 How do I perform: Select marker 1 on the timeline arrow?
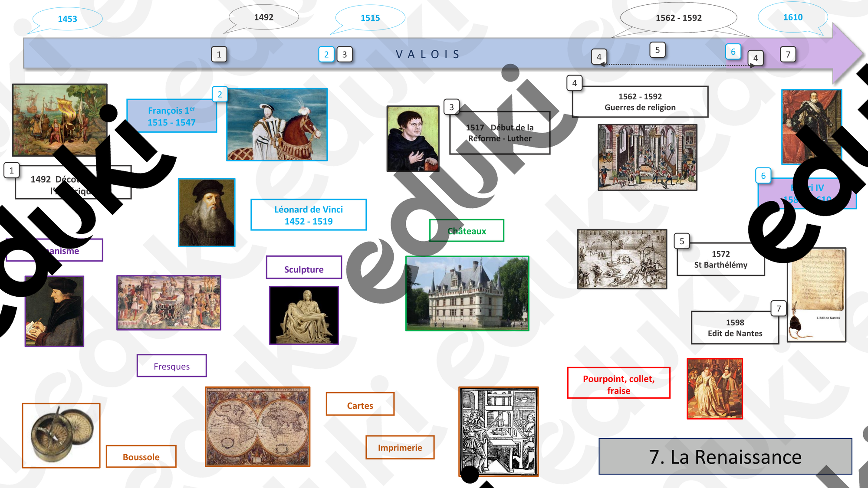pyautogui.click(x=219, y=55)
